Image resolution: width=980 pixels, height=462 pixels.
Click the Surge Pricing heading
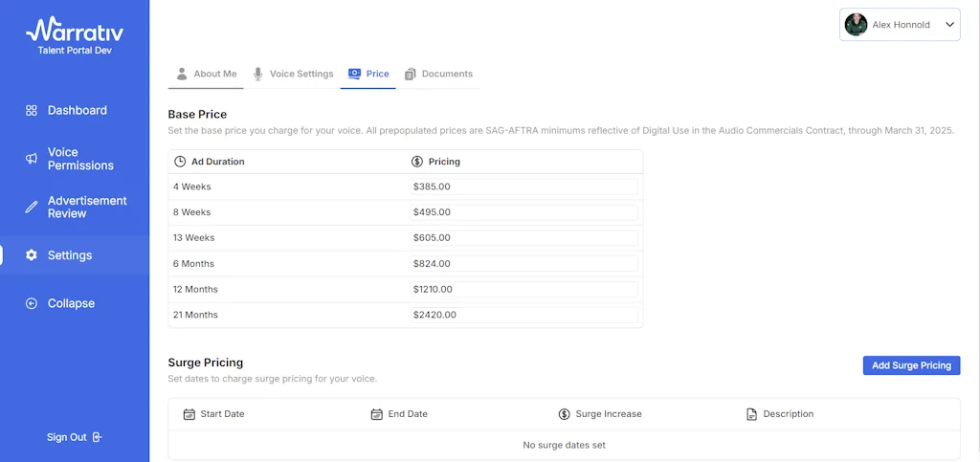[206, 363]
